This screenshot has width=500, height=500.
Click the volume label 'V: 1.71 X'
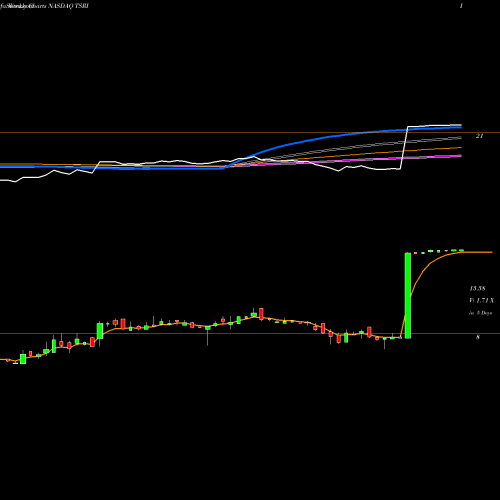pyautogui.click(x=481, y=301)
